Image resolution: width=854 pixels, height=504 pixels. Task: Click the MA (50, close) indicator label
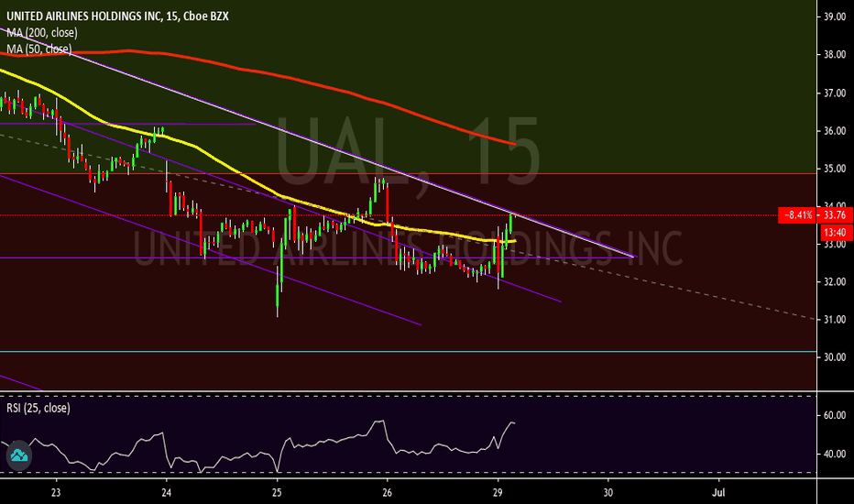[x=38, y=49]
